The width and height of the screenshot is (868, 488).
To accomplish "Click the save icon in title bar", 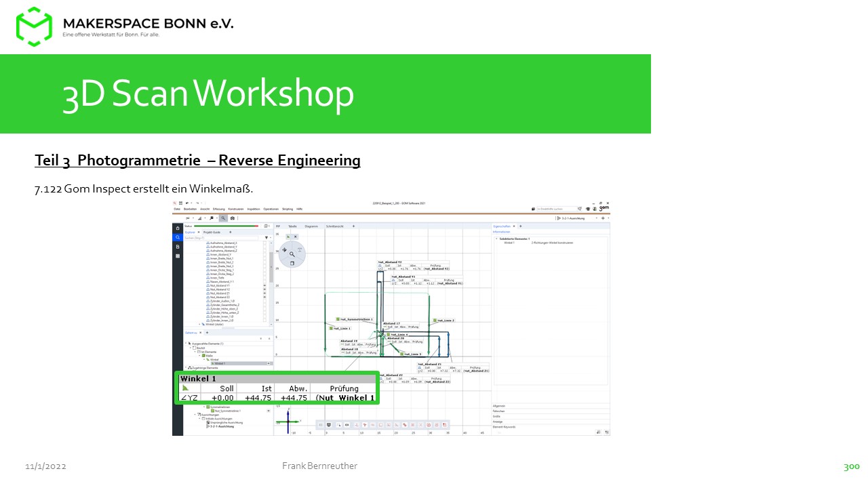I will click(180, 203).
